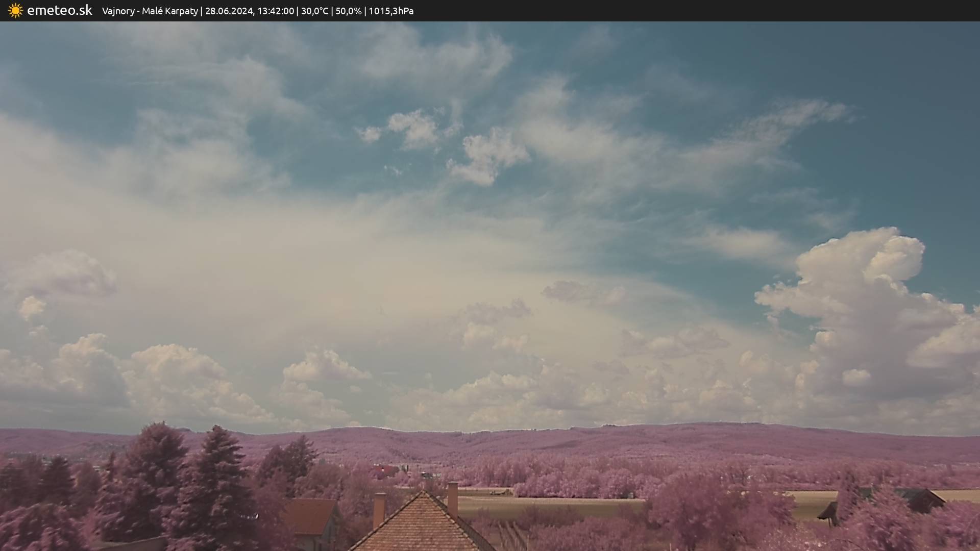Click the 50,0% humidity reading

pos(348,11)
